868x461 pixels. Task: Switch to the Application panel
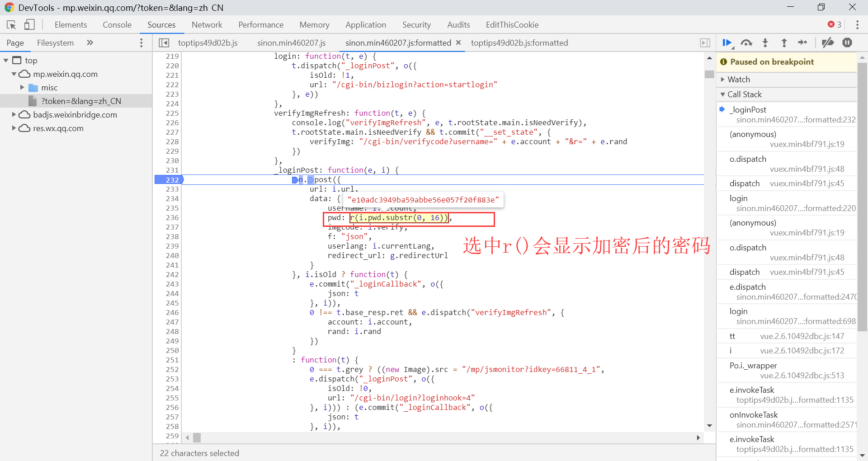click(x=366, y=25)
